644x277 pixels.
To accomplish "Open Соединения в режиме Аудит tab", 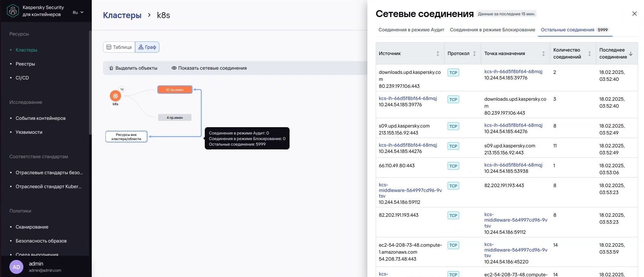I will (x=411, y=30).
